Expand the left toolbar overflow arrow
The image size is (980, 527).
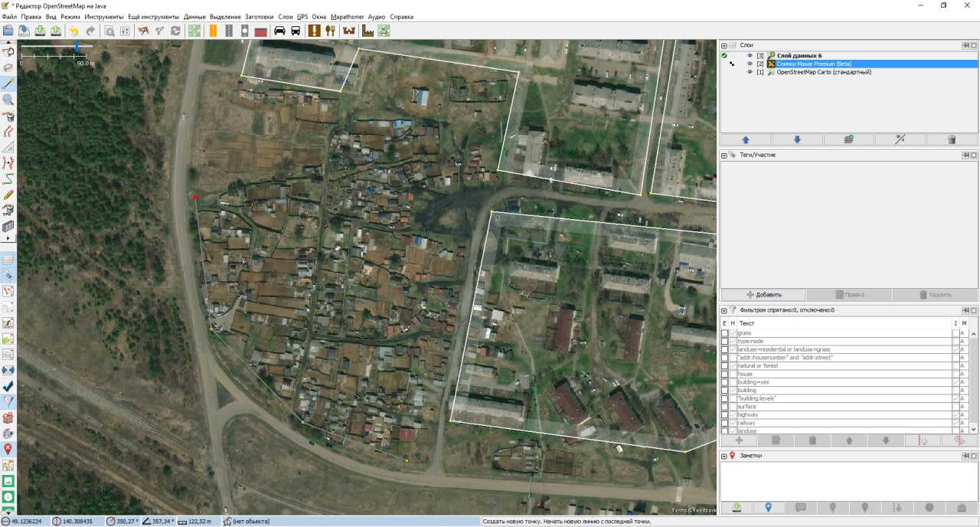[8, 238]
